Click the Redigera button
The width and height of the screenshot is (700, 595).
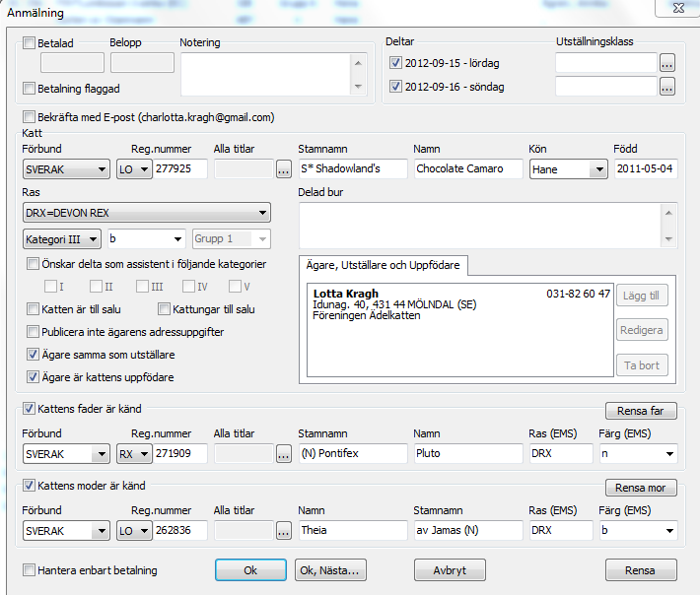(x=642, y=330)
